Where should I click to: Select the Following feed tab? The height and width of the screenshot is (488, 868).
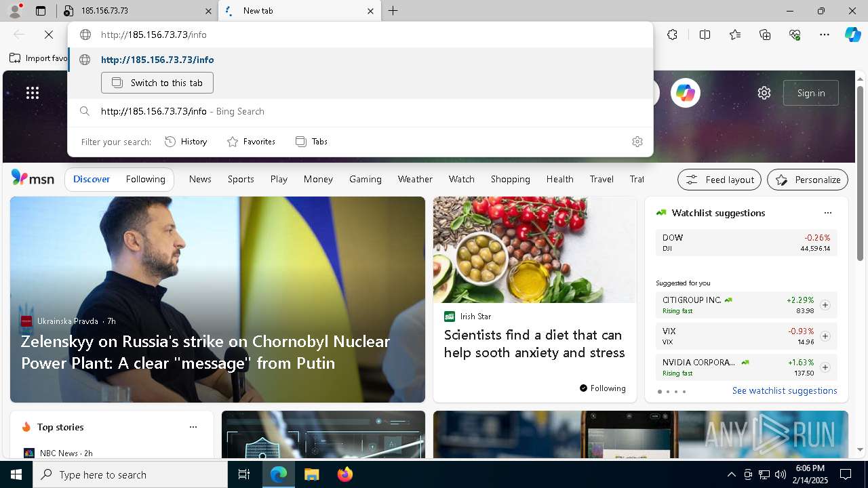click(x=146, y=179)
